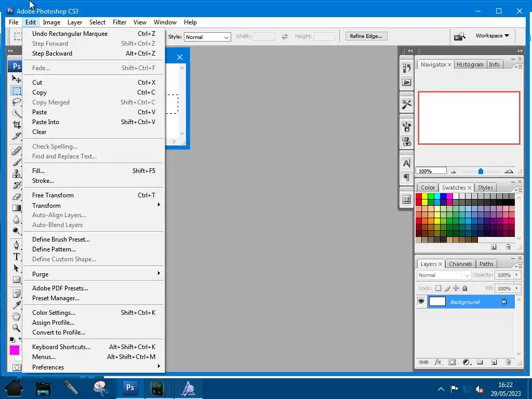Choose Free Transform in the Edit menu
Image resolution: width=532 pixels, height=399 pixels.
pos(94,195)
